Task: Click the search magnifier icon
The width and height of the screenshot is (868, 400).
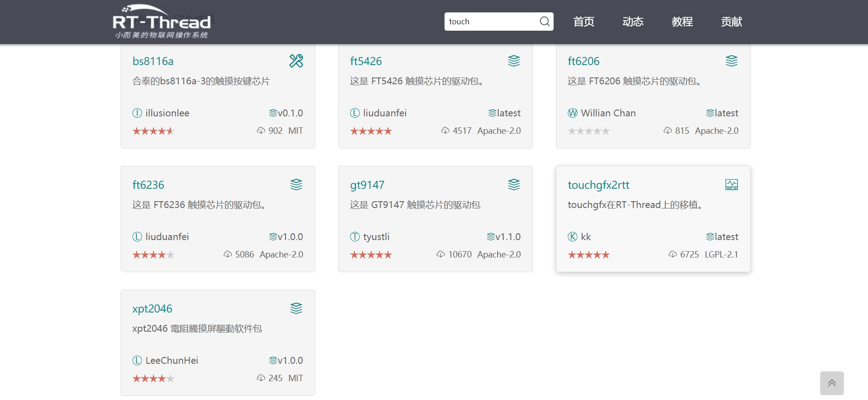Action: (x=544, y=22)
